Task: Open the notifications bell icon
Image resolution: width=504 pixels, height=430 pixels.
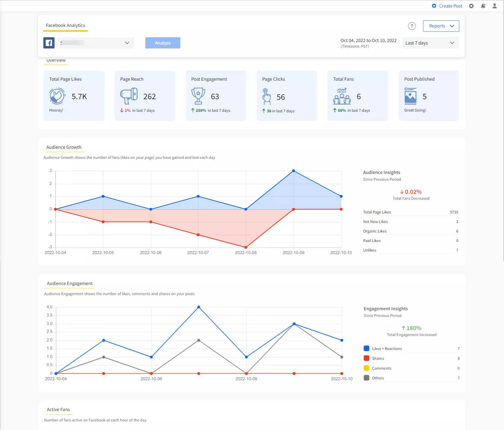Action: pyautogui.click(x=483, y=6)
